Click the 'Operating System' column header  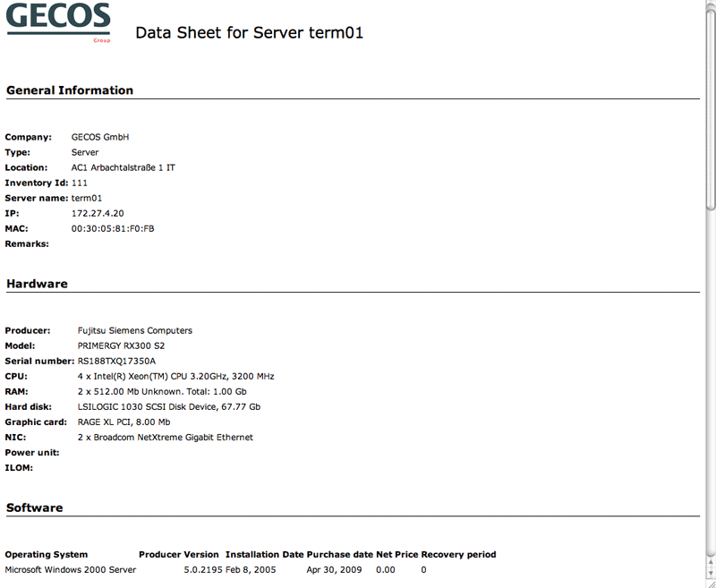tap(47, 555)
